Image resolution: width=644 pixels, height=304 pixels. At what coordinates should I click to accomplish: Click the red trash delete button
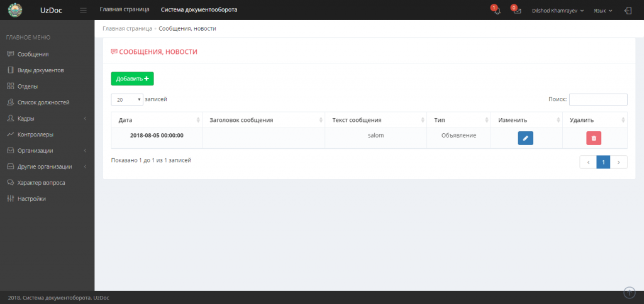pyautogui.click(x=594, y=138)
